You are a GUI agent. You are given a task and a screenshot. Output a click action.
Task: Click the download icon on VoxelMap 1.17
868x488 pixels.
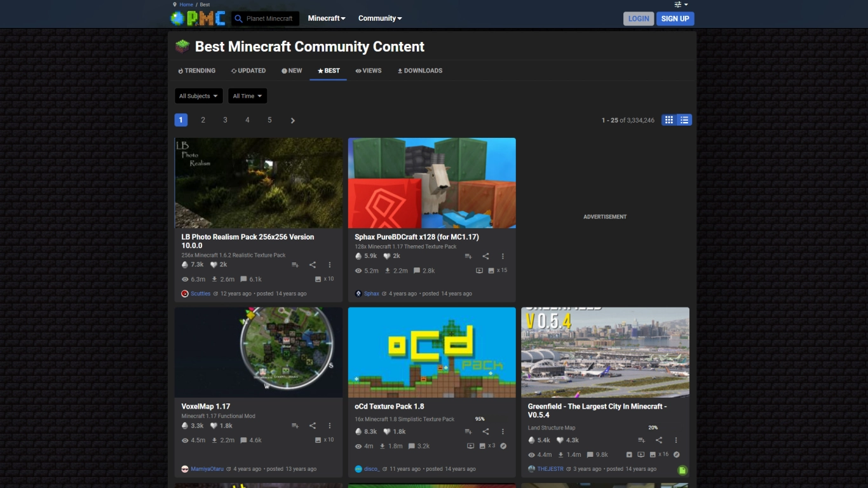pyautogui.click(x=215, y=440)
